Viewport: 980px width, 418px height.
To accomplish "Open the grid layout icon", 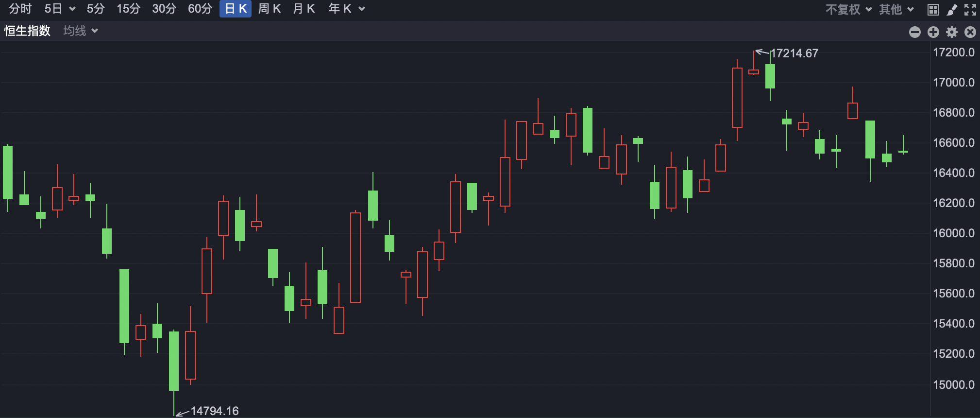I will coord(933,9).
